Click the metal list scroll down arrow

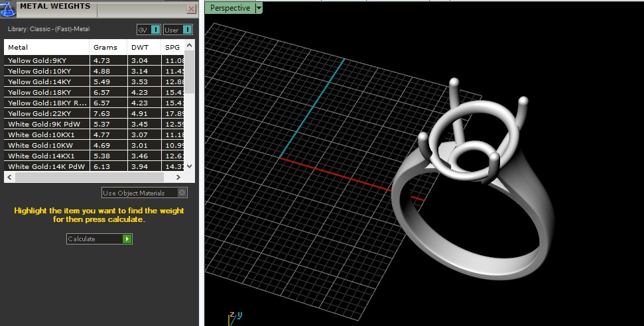coord(189,166)
